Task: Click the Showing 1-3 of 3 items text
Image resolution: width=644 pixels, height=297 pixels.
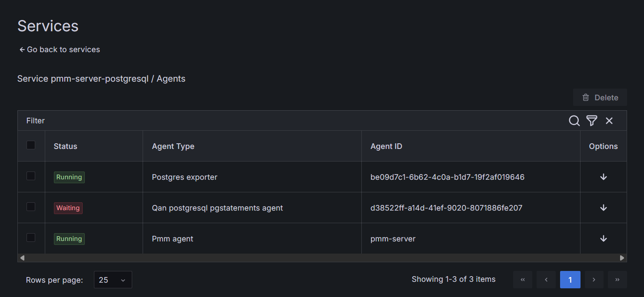Action: click(x=454, y=279)
